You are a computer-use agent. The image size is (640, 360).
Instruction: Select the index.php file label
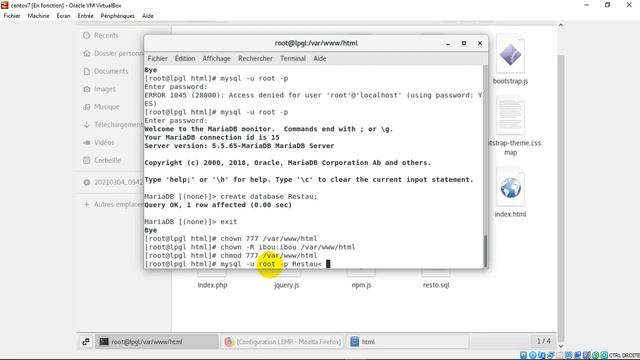[x=212, y=285]
